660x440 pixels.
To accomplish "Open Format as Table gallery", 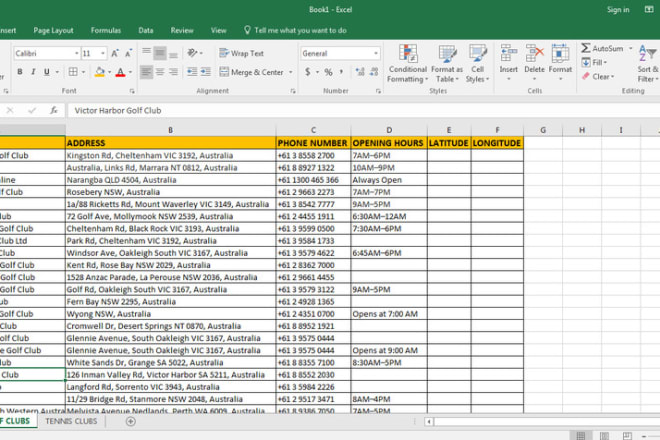I will tap(447, 64).
